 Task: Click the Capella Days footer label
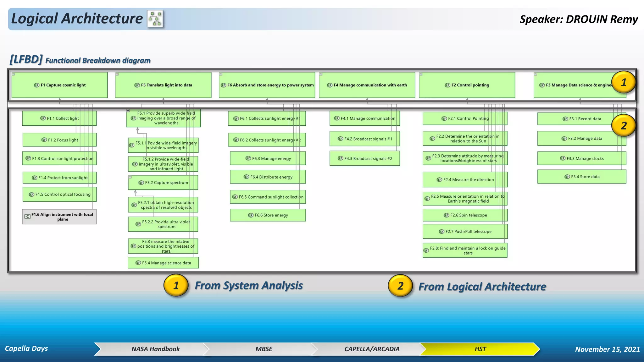click(x=26, y=348)
